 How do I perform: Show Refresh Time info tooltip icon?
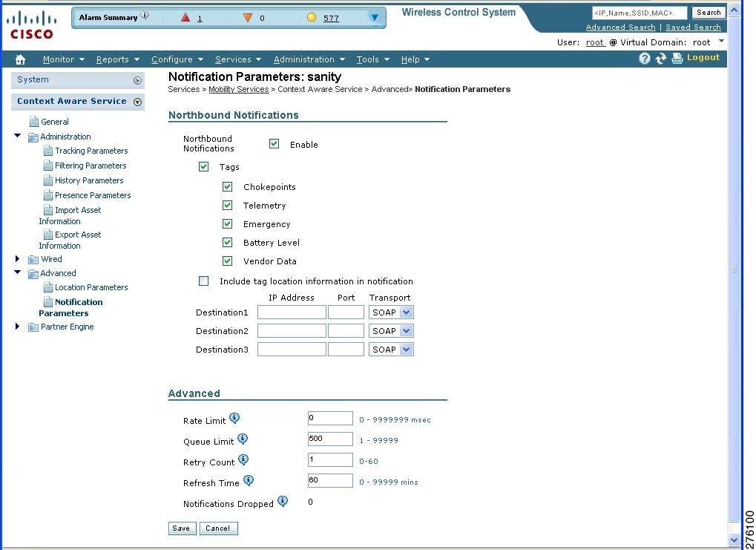click(249, 480)
